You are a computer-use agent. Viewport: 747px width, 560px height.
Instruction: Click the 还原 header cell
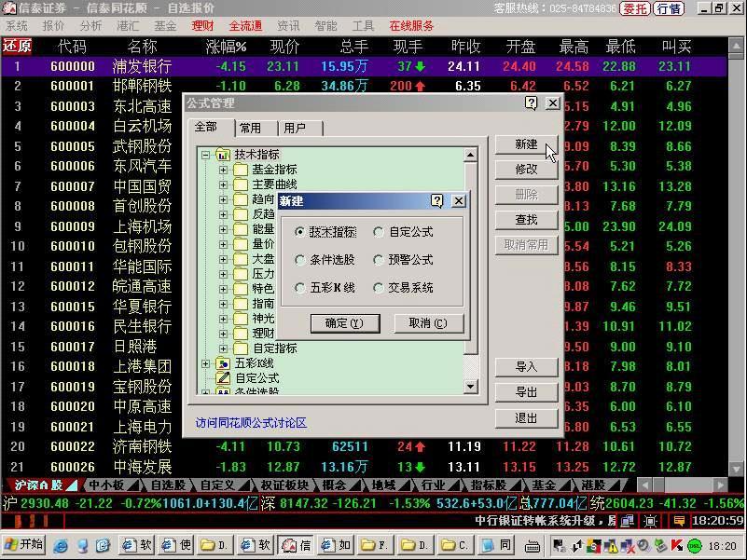[x=17, y=47]
